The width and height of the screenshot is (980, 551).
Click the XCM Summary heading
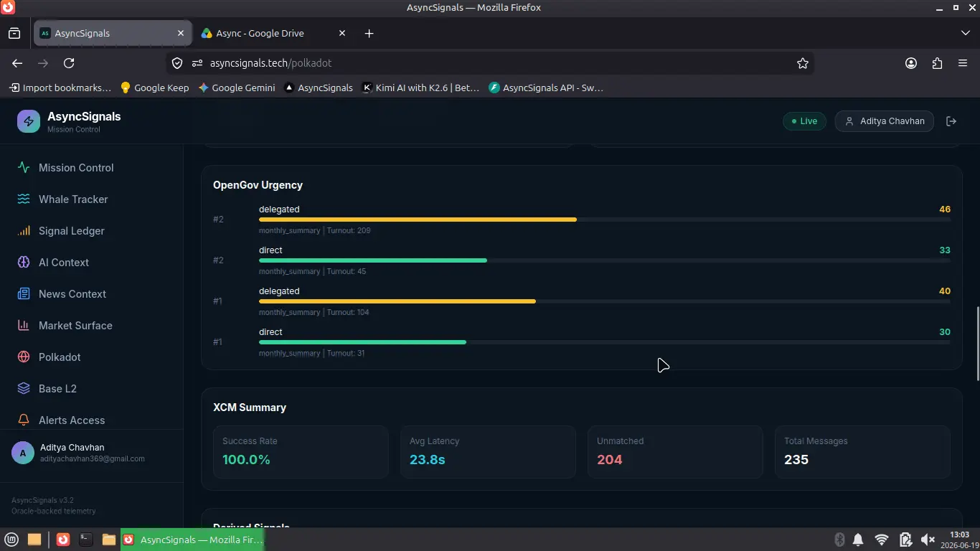(250, 408)
